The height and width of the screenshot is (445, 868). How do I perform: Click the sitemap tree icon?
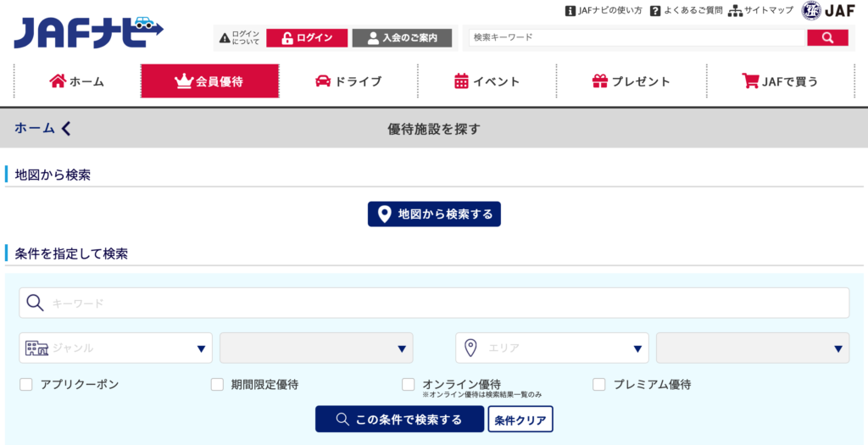click(x=735, y=10)
